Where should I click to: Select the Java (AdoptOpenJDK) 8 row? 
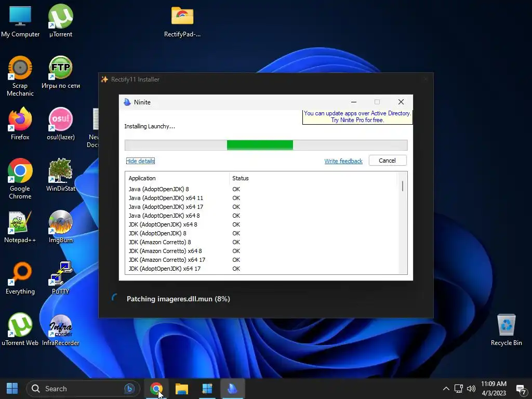(x=261, y=189)
